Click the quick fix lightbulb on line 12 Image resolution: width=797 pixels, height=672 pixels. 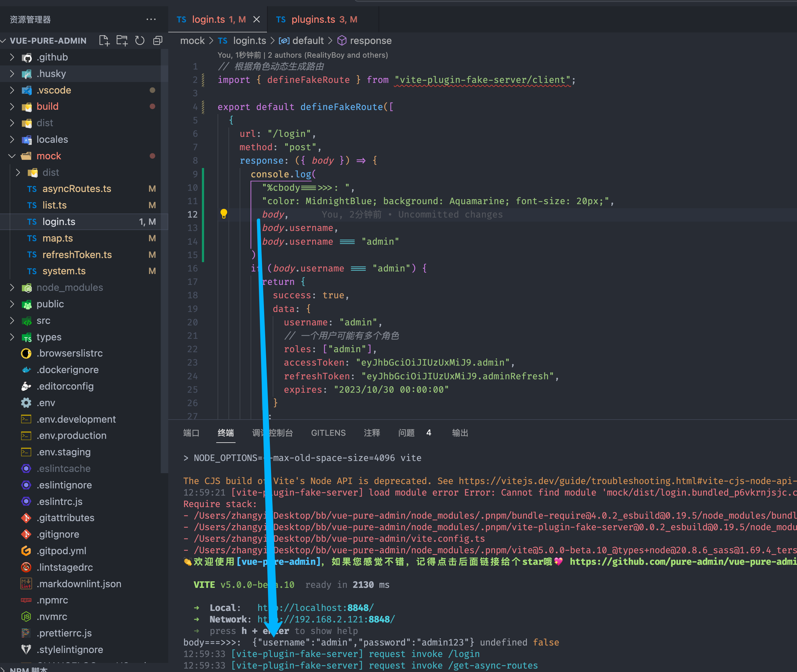224,214
